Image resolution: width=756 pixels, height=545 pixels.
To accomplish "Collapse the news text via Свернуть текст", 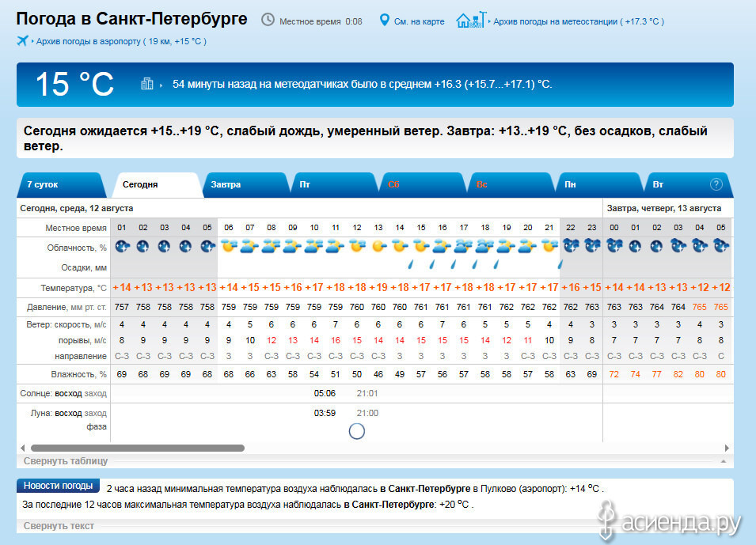I will click(59, 526).
